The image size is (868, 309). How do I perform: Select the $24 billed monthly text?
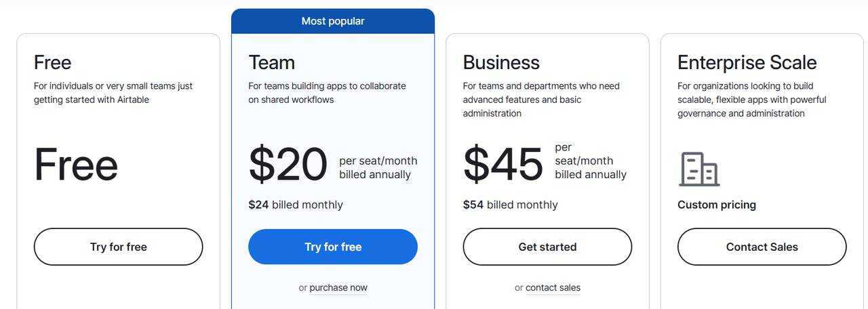tap(296, 205)
